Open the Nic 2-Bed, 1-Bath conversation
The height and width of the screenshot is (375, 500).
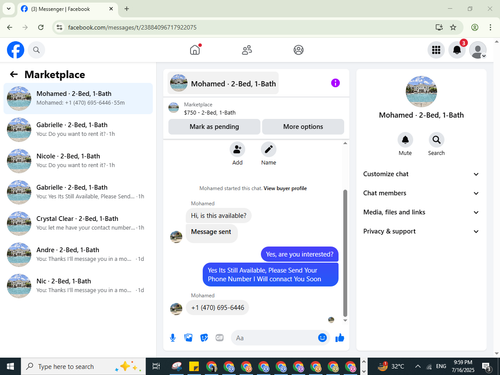click(78, 286)
